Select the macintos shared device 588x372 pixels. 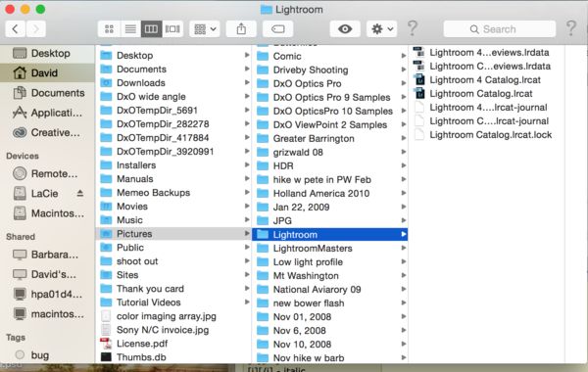[x=47, y=313]
